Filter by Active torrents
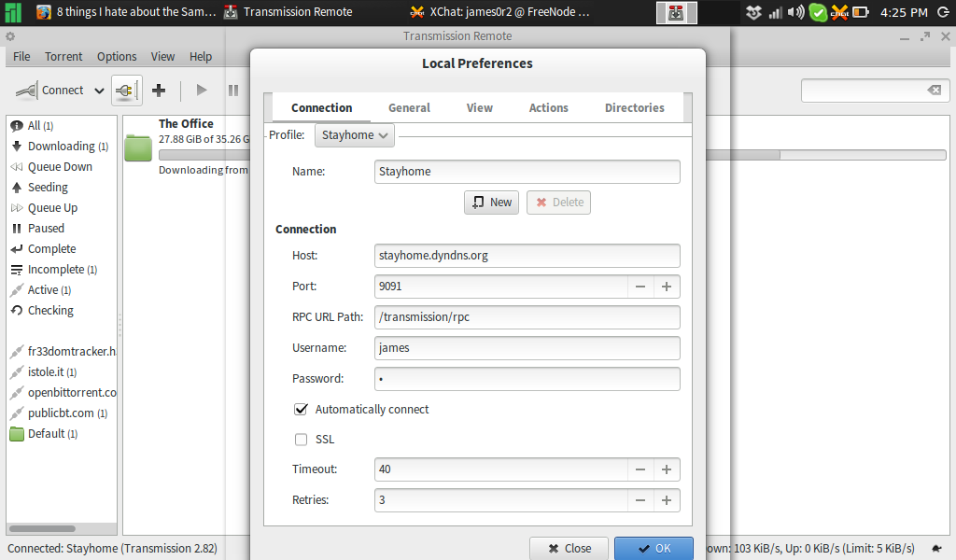The height and width of the screenshot is (560, 956). point(41,290)
